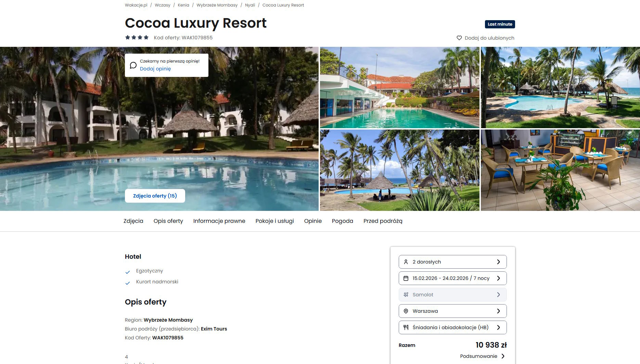This screenshot has height=364, width=640.
Task: Click the Dodaj opinię link
Action: click(155, 69)
